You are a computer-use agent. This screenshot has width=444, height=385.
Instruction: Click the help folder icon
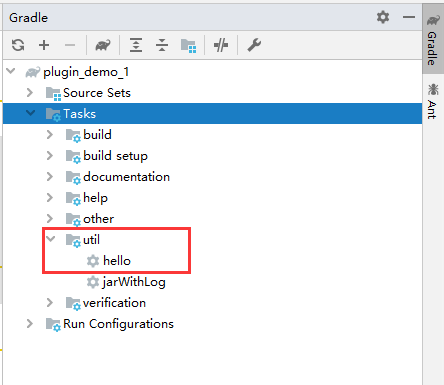[73, 198]
